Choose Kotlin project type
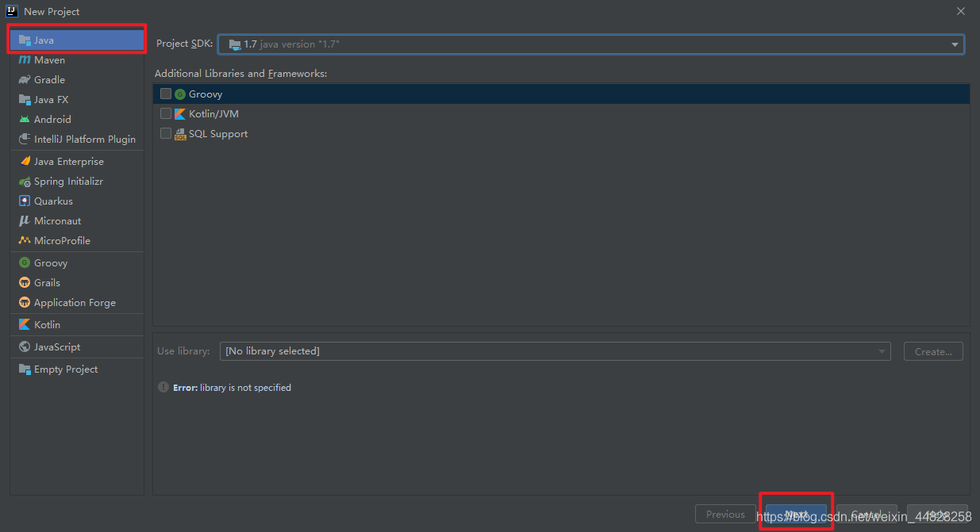 point(77,325)
